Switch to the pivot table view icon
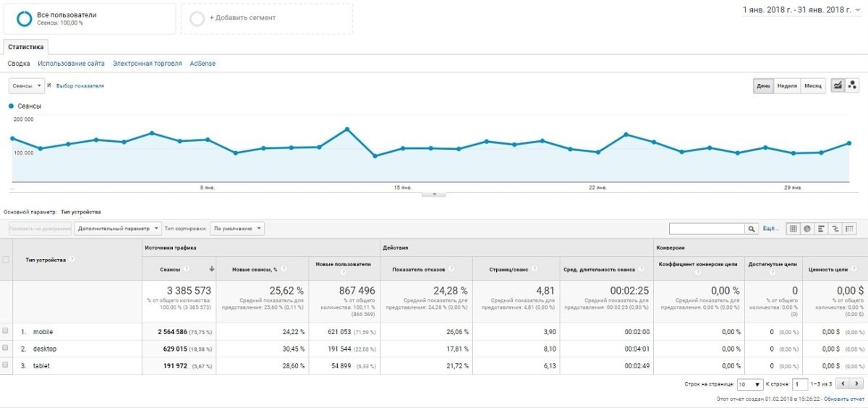This screenshot has height=408, width=868. tap(850, 229)
